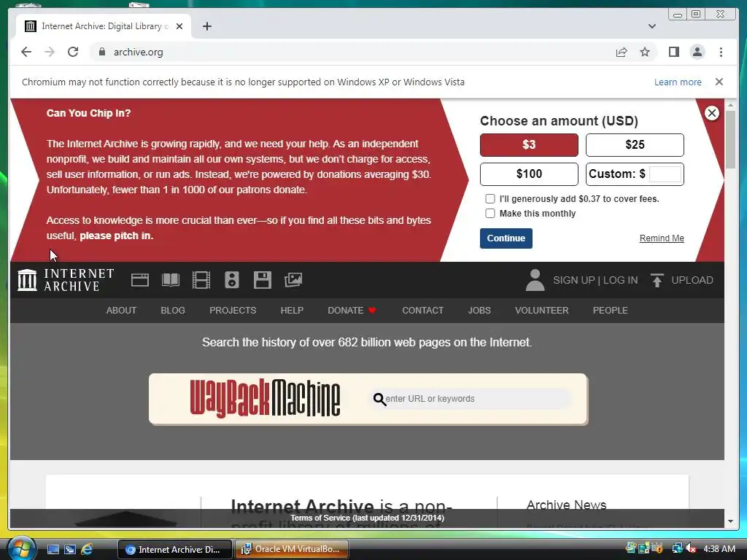This screenshot has height=560, width=747.
Task: Open the PROJECTS menu item
Action: 233,311
